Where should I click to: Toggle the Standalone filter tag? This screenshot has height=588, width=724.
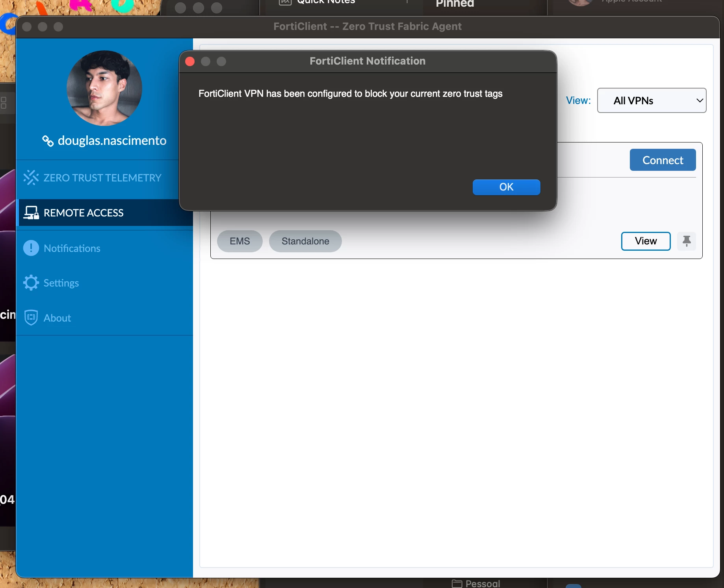pyautogui.click(x=305, y=241)
